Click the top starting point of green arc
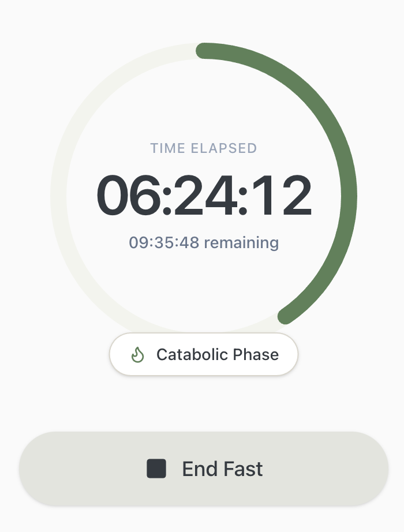The width and height of the screenshot is (404, 532). point(204,51)
